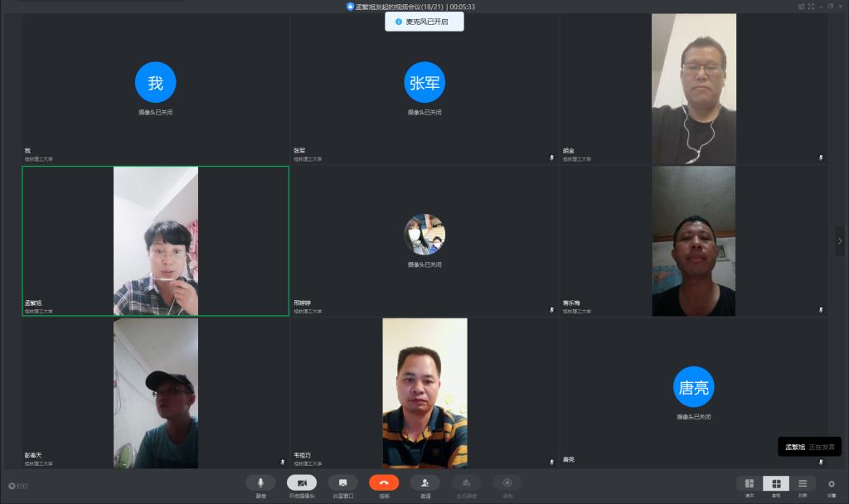849x504 pixels.
Task: Enter fullscreen using top-right expand icon
Action: [x=811, y=7]
